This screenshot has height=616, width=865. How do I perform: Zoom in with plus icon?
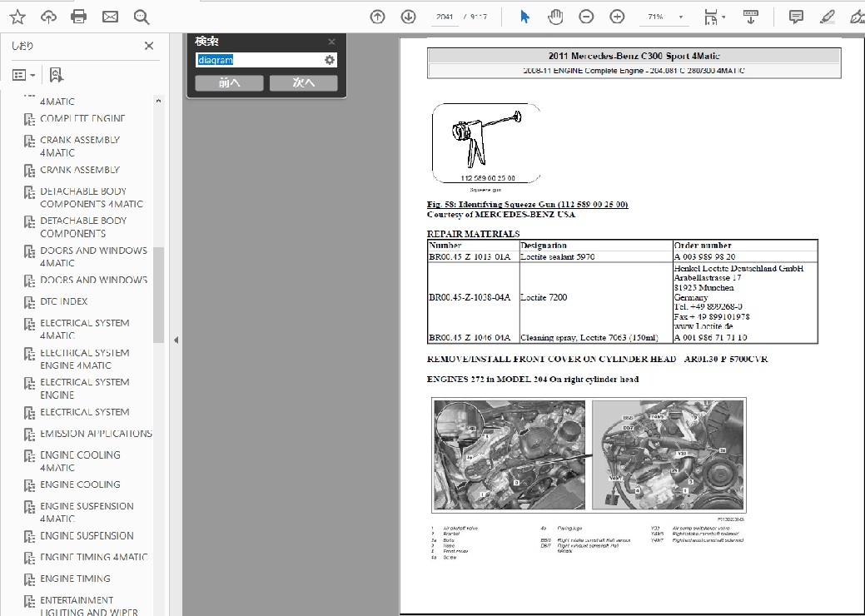617,17
